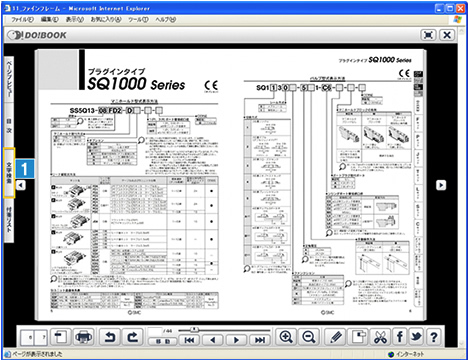Click the zoom in magnifier icon
Screen dimensions: 468x360
click(x=286, y=337)
